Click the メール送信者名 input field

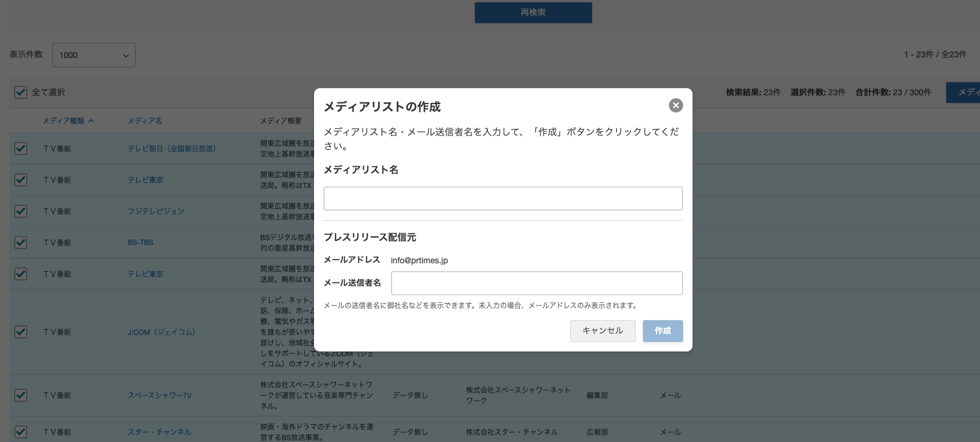537,283
